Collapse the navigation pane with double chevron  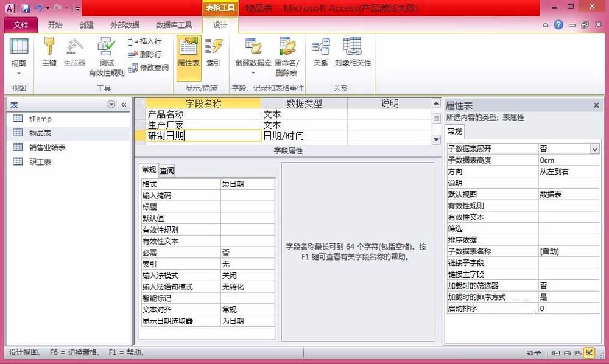124,104
